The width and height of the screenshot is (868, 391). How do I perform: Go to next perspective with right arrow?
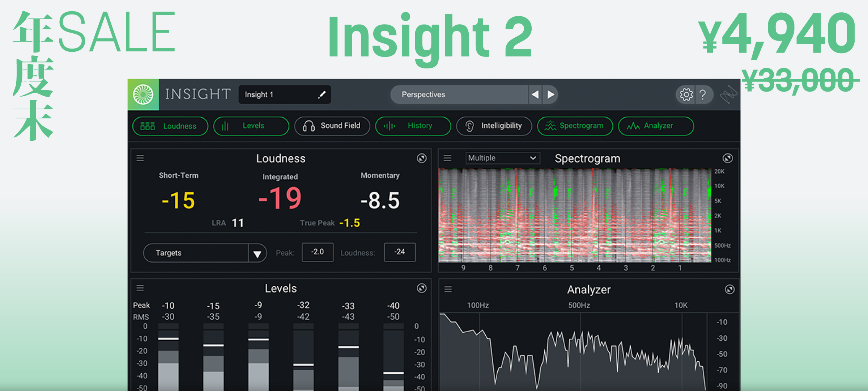(x=550, y=94)
